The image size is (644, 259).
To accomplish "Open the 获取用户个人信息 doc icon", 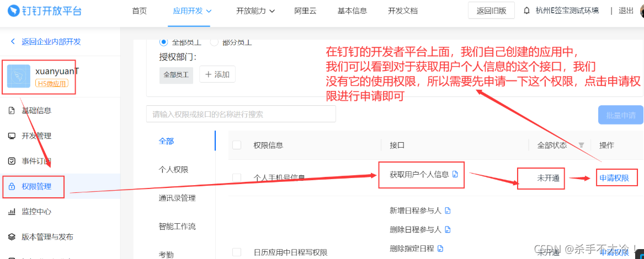I will [455, 175].
